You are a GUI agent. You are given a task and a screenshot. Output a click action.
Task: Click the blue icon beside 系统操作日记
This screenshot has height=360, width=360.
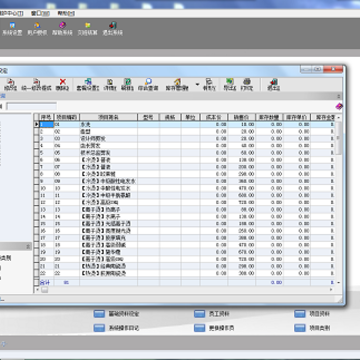point(99,328)
